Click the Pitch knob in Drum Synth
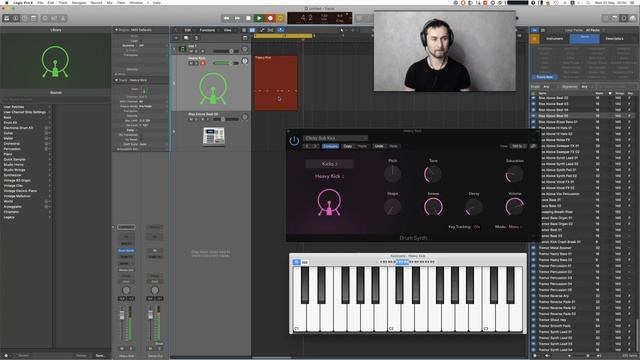This screenshot has width=640, height=360. coord(393,174)
